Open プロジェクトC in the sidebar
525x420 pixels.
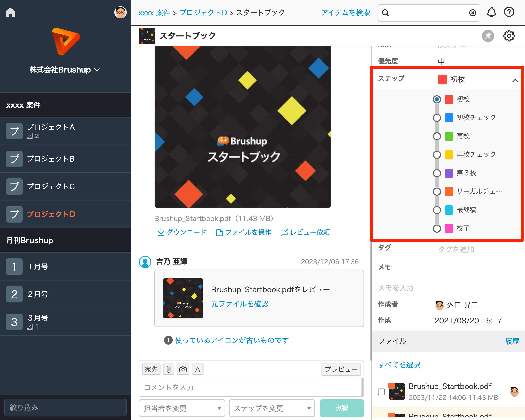[65, 186]
